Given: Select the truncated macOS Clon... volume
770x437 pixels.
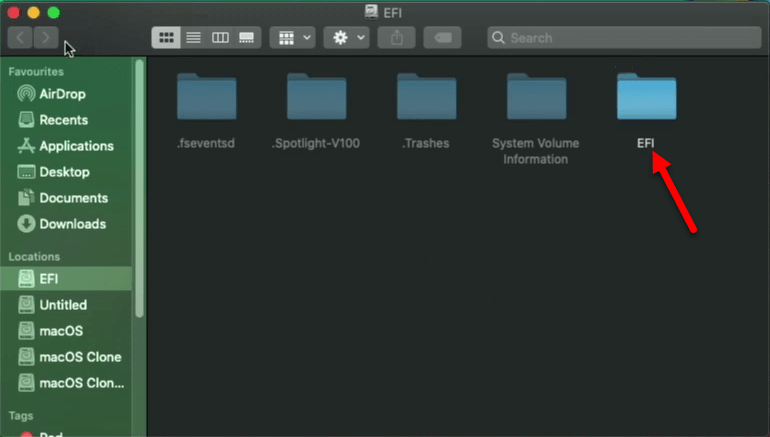Looking at the screenshot, I should [x=66, y=382].
